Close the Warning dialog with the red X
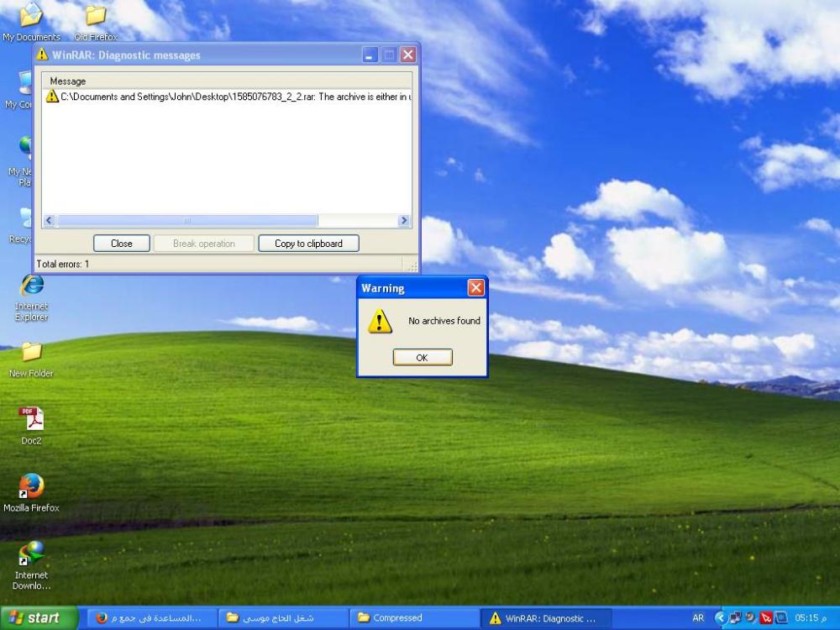 point(475,287)
